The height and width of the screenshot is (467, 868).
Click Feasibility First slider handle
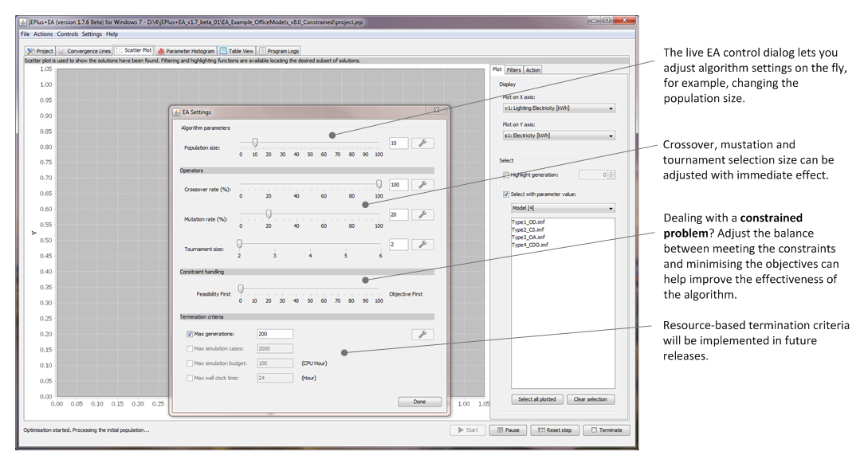coord(241,288)
